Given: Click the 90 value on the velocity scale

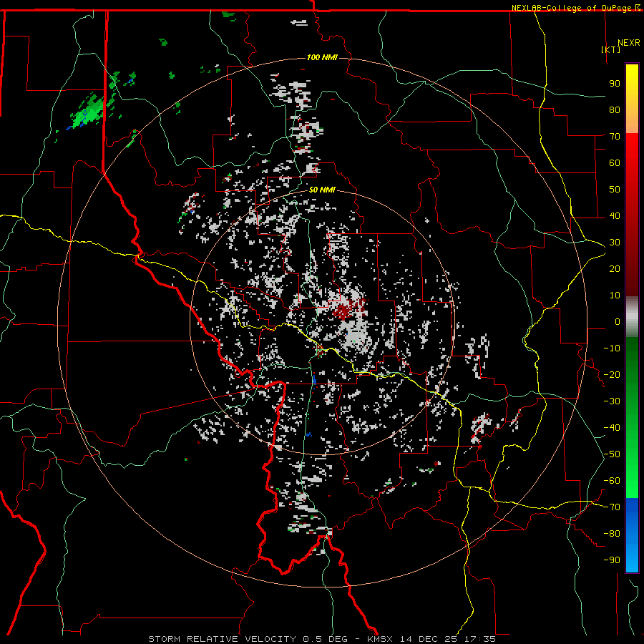Looking at the screenshot, I should point(615,84).
